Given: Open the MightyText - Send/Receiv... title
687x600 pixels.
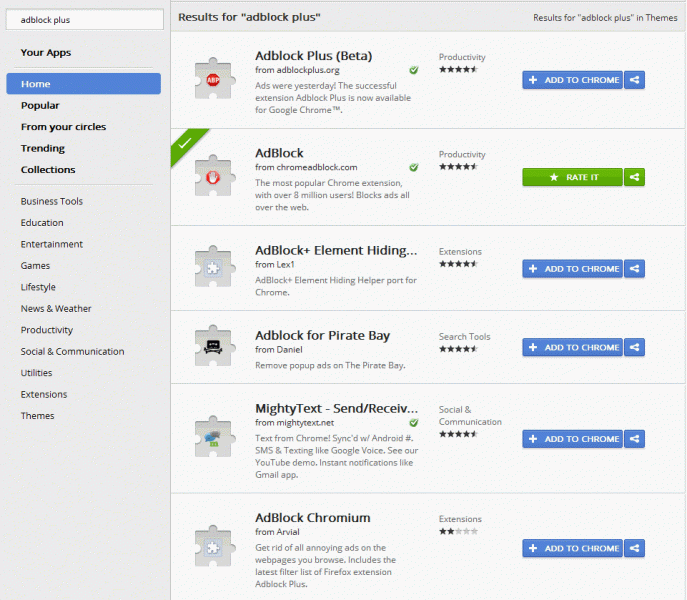Looking at the screenshot, I should point(336,408).
